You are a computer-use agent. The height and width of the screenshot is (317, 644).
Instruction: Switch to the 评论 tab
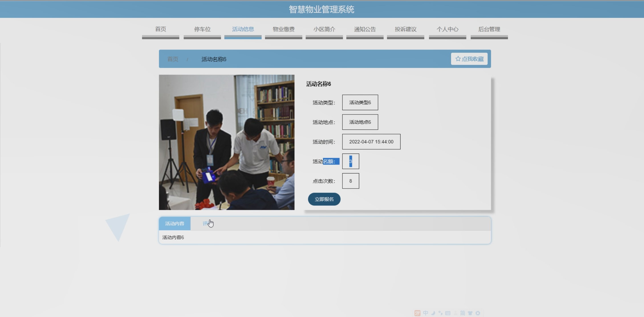(206, 224)
